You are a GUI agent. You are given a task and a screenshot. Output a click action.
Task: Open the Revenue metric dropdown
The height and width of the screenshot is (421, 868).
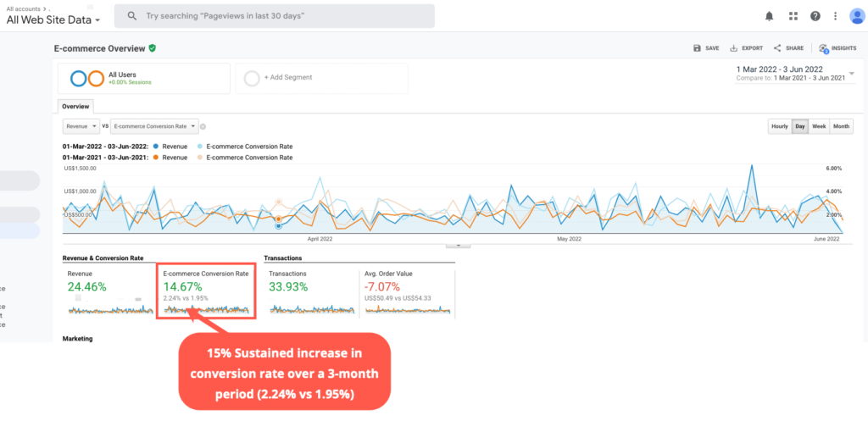coord(81,126)
